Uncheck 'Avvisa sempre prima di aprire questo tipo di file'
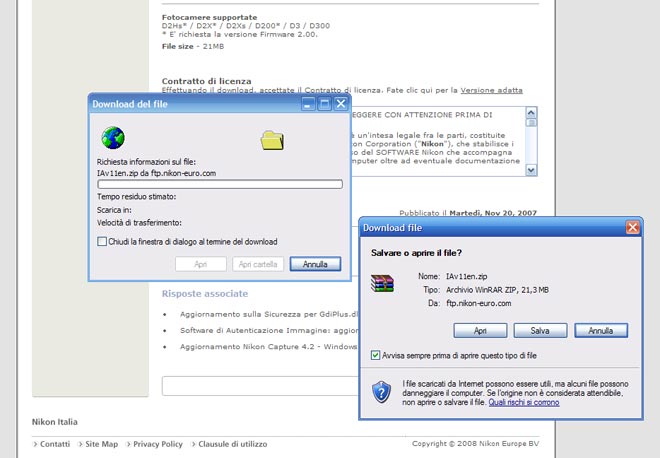Screen dimensions: 660x458 point(375,355)
